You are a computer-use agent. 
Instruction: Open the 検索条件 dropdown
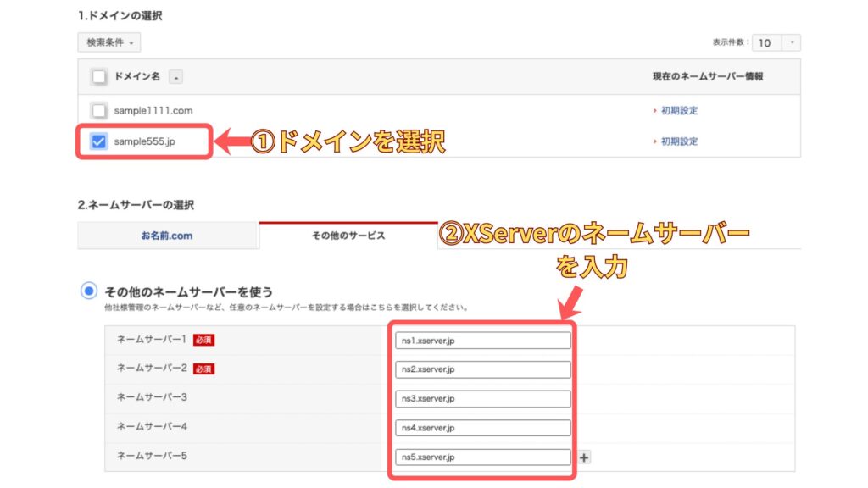109,42
